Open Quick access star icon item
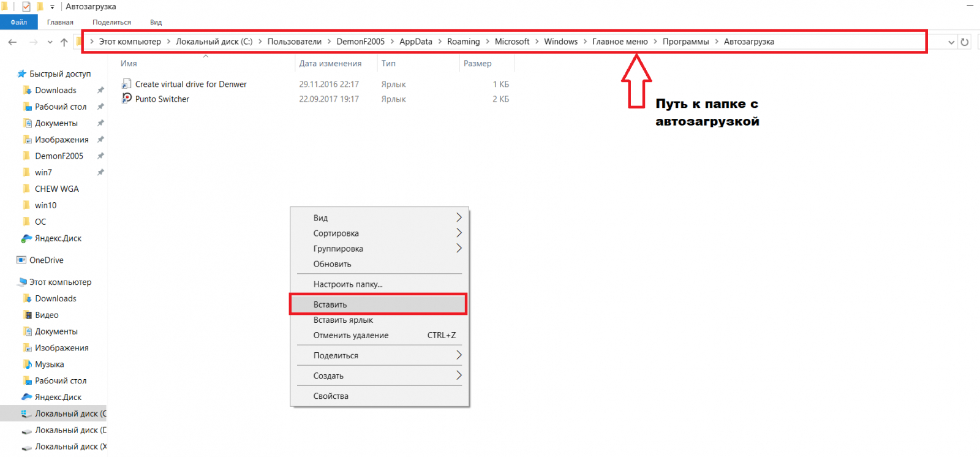Screen dimensions: 980x457 [x=22, y=74]
